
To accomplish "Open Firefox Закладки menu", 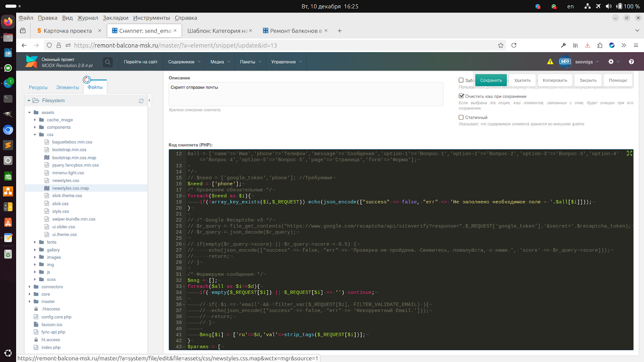I will (x=116, y=18).
